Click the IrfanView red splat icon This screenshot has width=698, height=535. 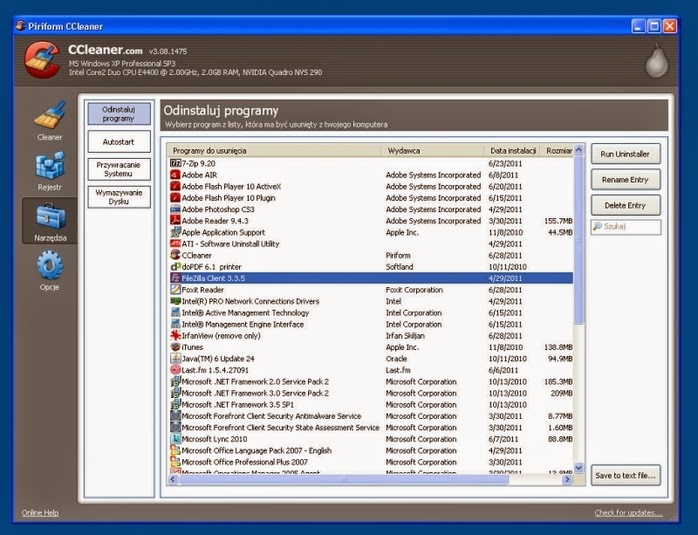point(175,336)
